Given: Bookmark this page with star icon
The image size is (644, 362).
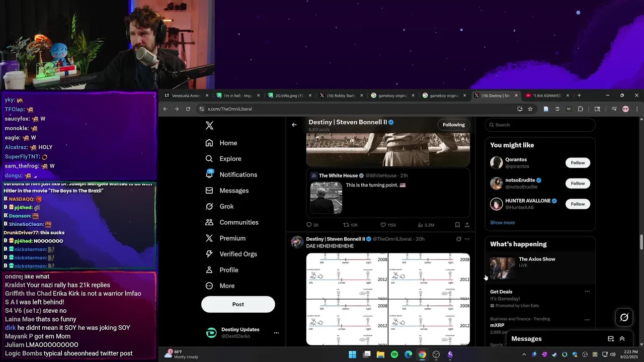Looking at the screenshot, I should tap(530, 109).
